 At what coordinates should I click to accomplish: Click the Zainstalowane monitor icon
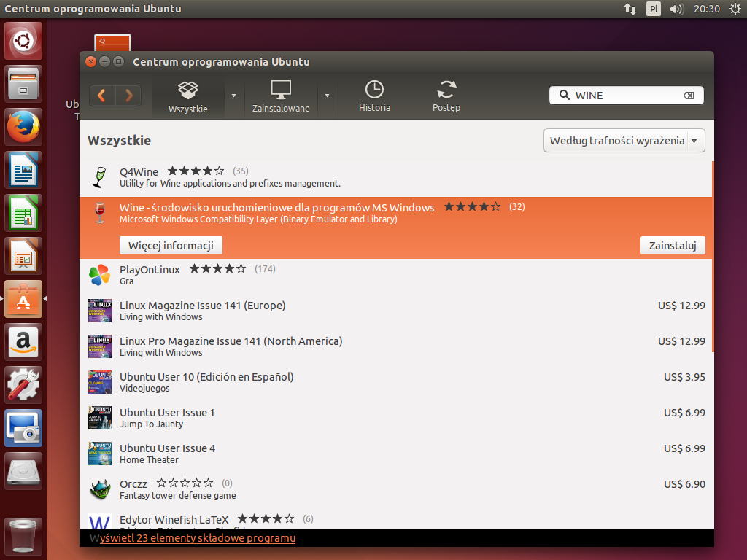coord(281,90)
